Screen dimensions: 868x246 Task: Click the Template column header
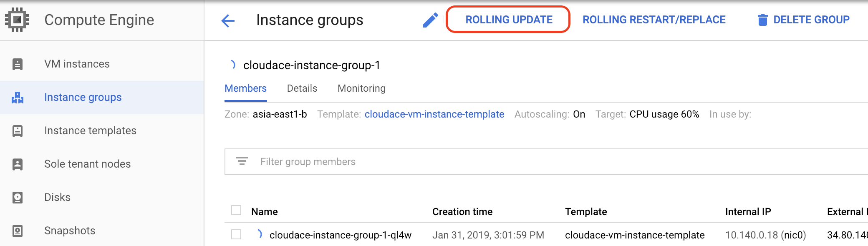click(x=586, y=212)
